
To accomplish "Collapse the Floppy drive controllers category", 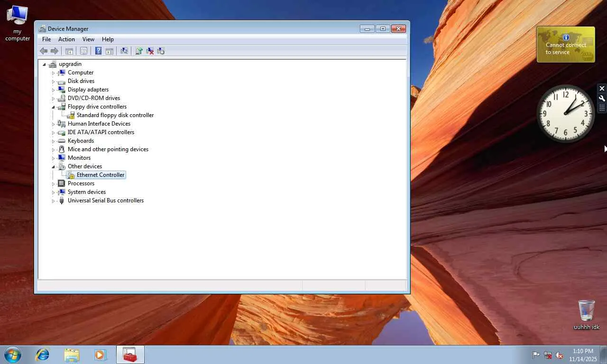I will [x=54, y=107].
